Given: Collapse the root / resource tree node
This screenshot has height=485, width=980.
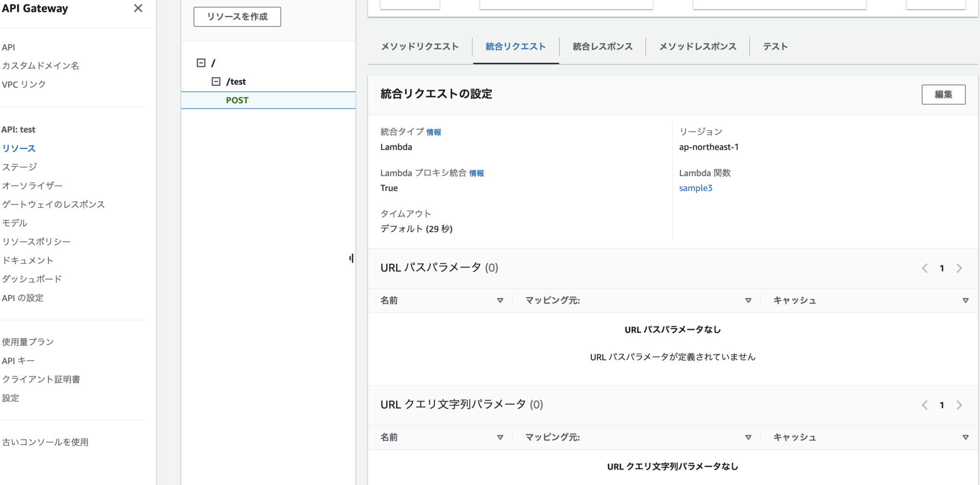Looking at the screenshot, I should (201, 63).
